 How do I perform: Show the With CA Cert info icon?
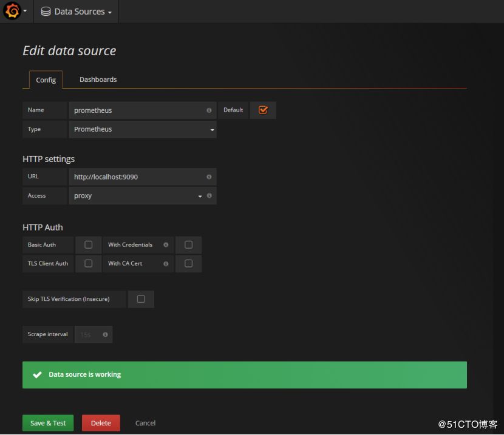pyautogui.click(x=166, y=264)
